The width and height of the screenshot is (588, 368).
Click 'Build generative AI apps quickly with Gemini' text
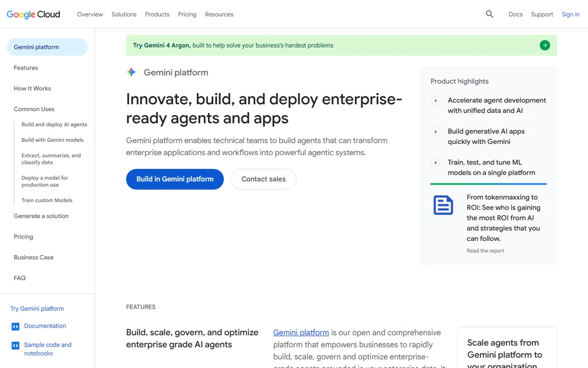tap(486, 136)
